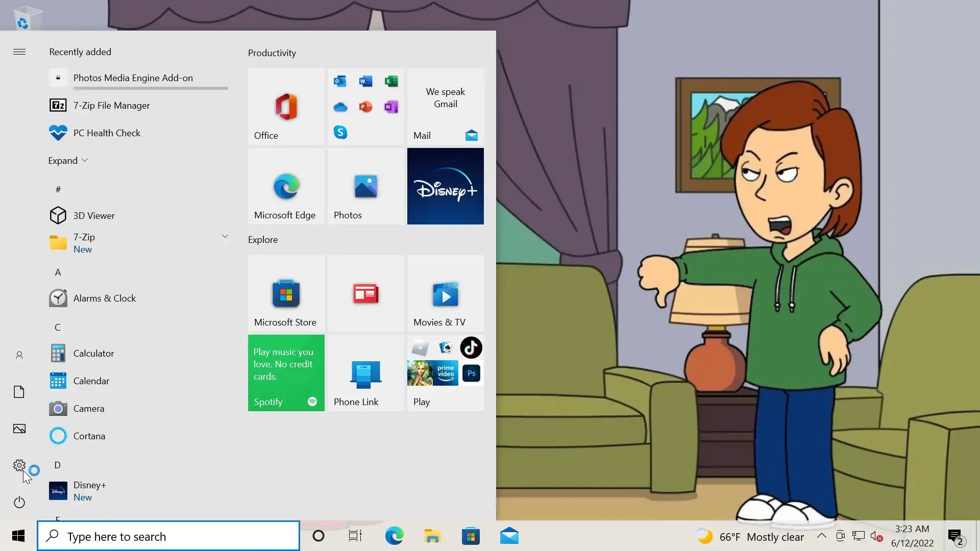
Task: Expand the 7-Zip folder chevron
Action: (x=225, y=236)
